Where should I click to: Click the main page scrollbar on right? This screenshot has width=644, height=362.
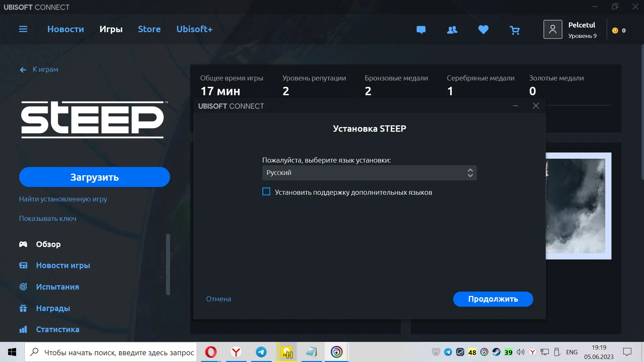(642, 113)
